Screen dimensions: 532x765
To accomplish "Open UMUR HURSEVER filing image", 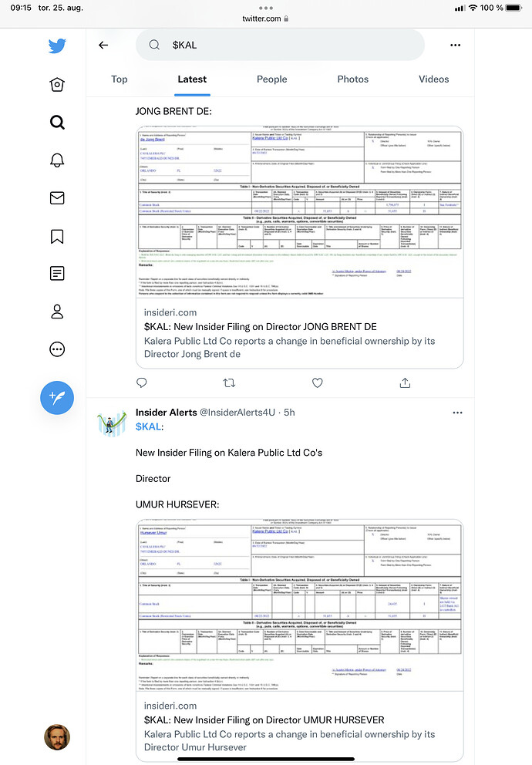I will [299, 605].
